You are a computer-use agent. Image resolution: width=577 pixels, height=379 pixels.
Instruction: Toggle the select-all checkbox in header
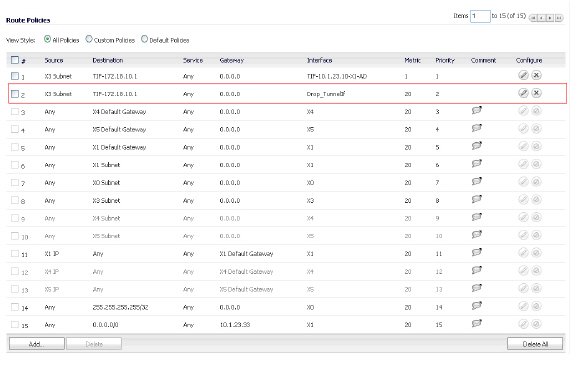tap(15, 60)
